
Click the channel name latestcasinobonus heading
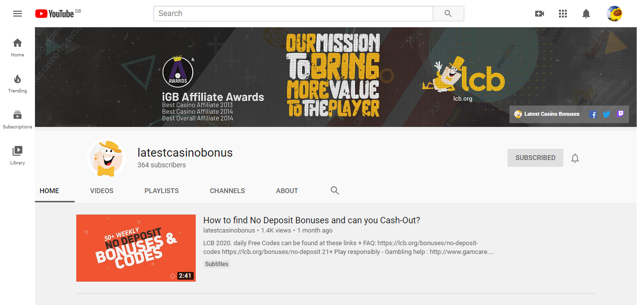(185, 153)
